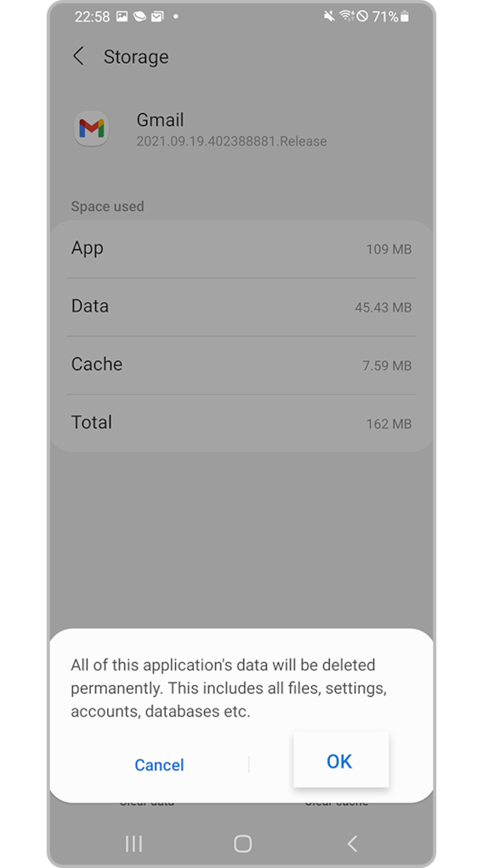Image resolution: width=483 pixels, height=868 pixels.
Task: Tap the Gmail app icon
Action: pyautogui.click(x=91, y=128)
